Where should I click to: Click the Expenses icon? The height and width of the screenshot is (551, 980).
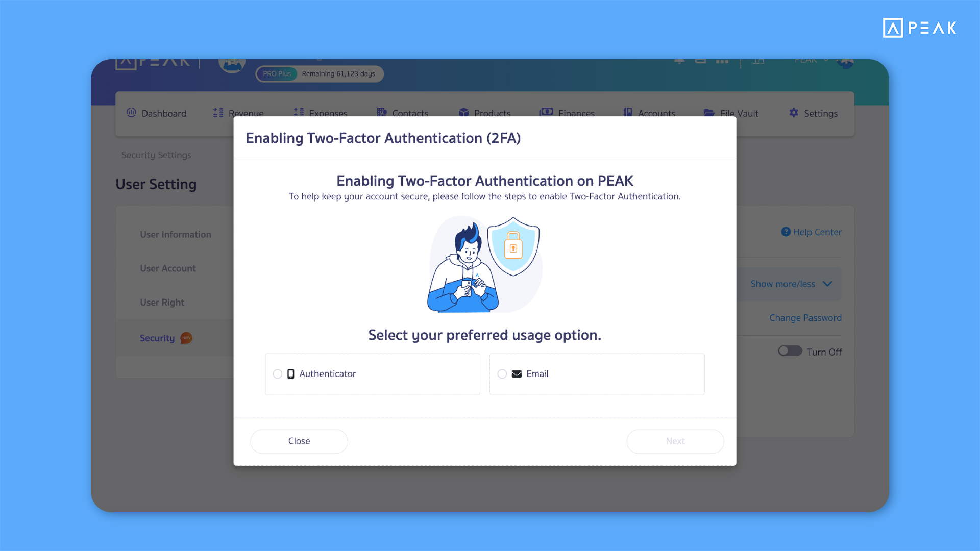(x=299, y=113)
